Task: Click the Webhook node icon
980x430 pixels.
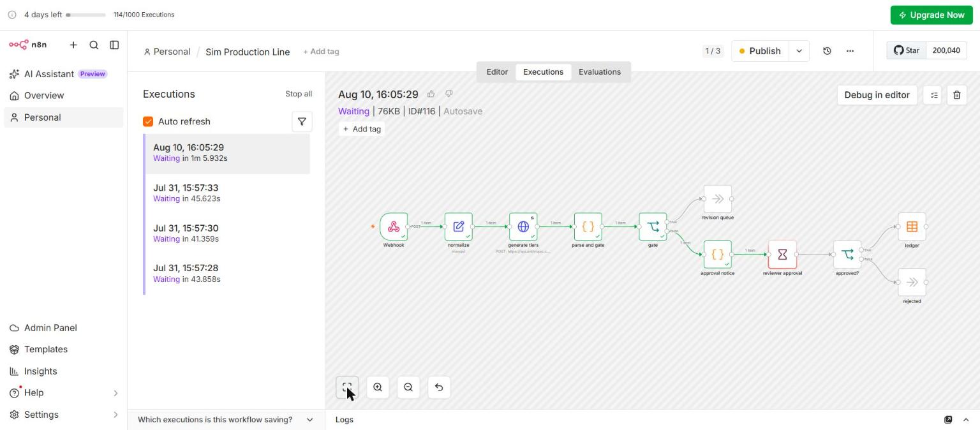Action: coord(394,226)
